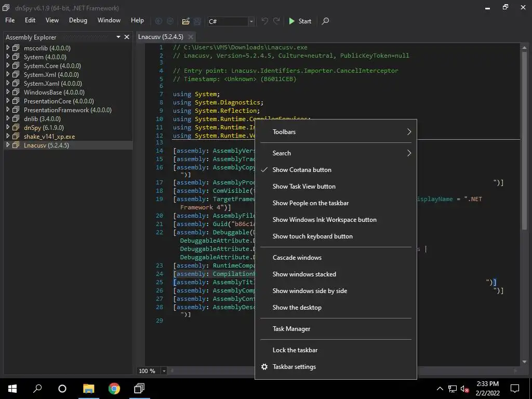532x399 pixels.
Task: Enable Show People on the taskbar
Action: [x=310, y=203]
